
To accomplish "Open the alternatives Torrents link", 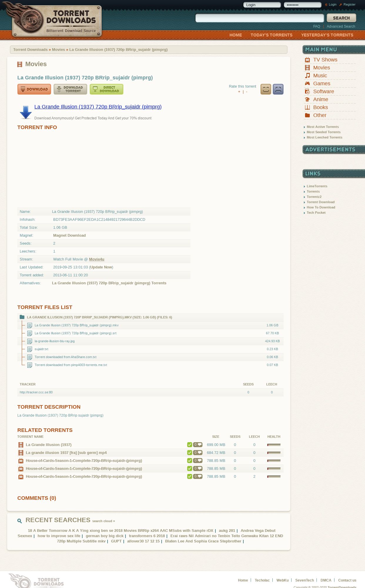I will tap(109, 283).
